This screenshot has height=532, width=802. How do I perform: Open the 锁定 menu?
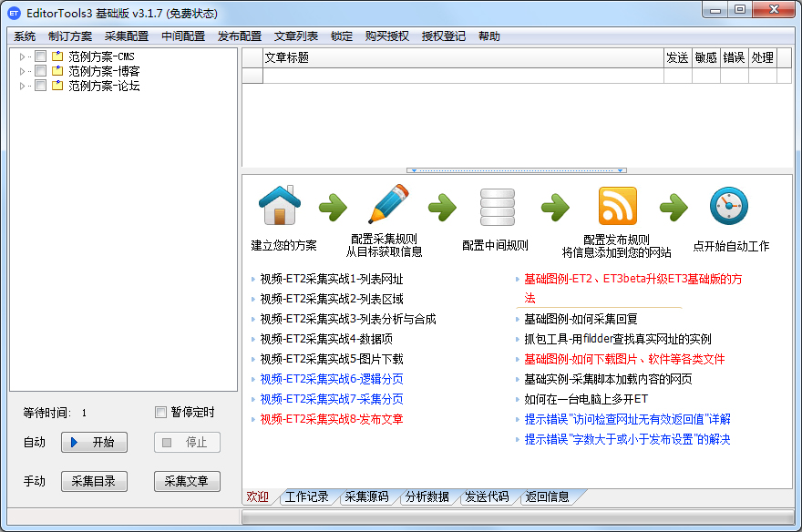pos(342,36)
